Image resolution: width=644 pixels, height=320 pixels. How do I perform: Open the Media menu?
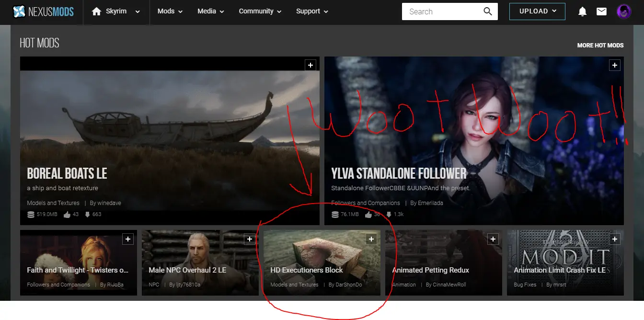coord(210,11)
